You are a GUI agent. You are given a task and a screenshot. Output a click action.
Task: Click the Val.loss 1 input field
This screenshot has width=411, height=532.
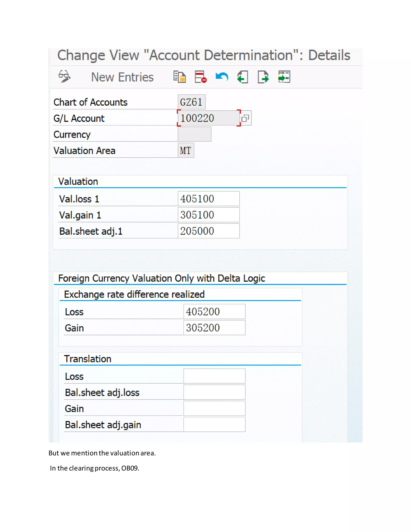click(x=209, y=199)
